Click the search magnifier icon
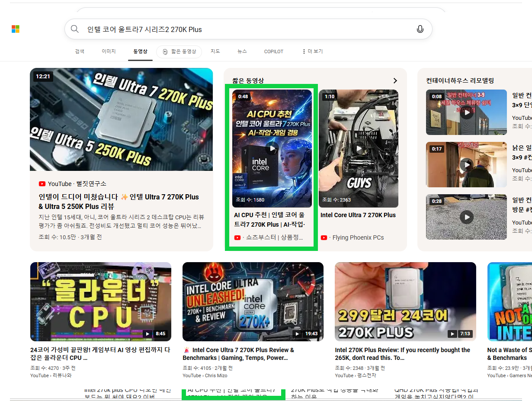Viewport: 532px width, 401px height. point(75,29)
